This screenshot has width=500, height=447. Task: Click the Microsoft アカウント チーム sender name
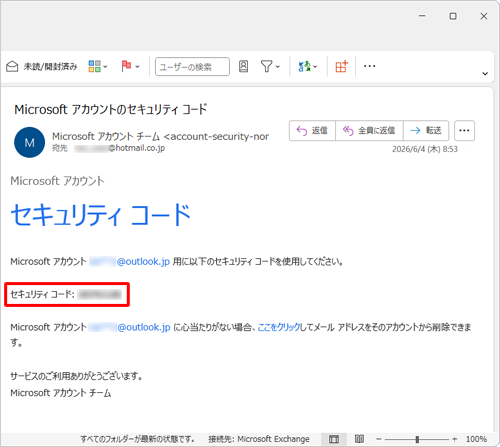[106, 136]
